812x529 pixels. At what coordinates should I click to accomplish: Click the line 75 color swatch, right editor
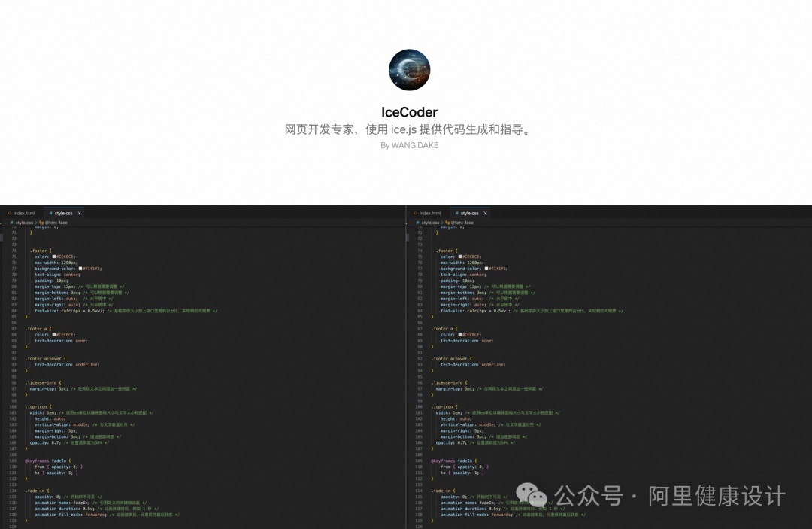459,257
